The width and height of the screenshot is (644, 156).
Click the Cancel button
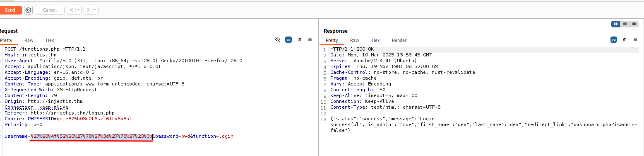point(50,10)
